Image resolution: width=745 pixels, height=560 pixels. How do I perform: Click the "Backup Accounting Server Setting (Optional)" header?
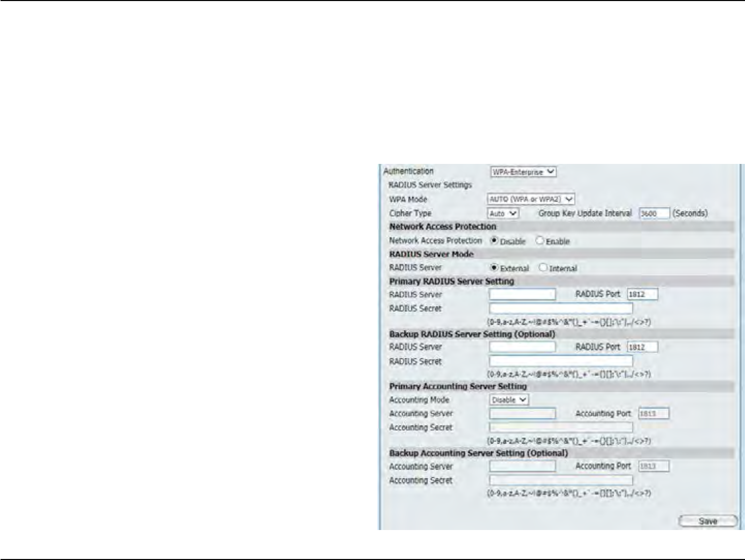[x=479, y=453]
